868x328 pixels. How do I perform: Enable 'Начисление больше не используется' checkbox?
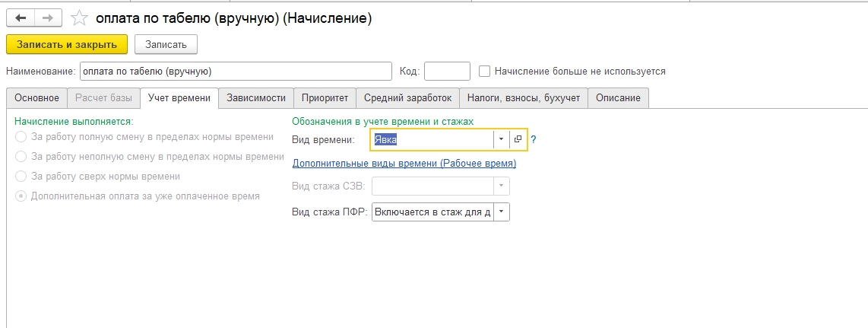click(x=485, y=71)
